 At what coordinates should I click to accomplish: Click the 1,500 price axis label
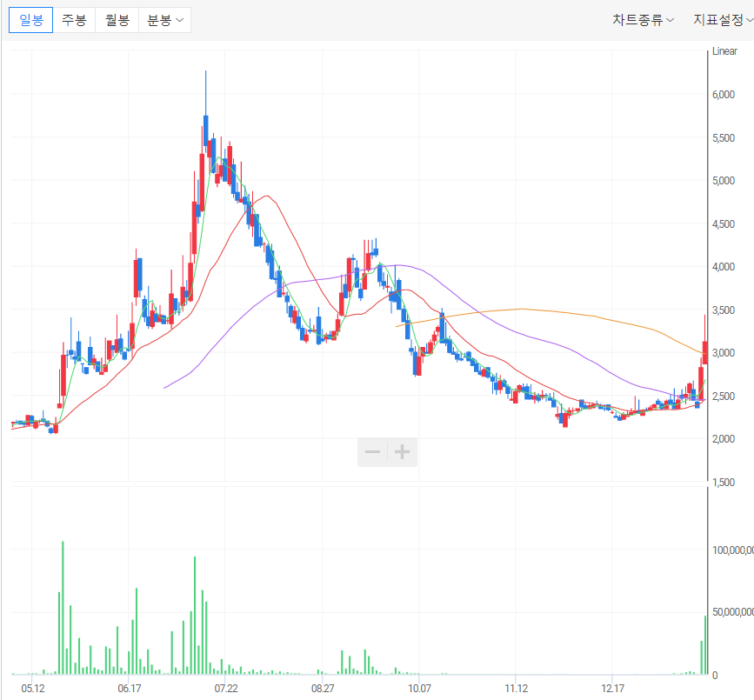click(724, 483)
